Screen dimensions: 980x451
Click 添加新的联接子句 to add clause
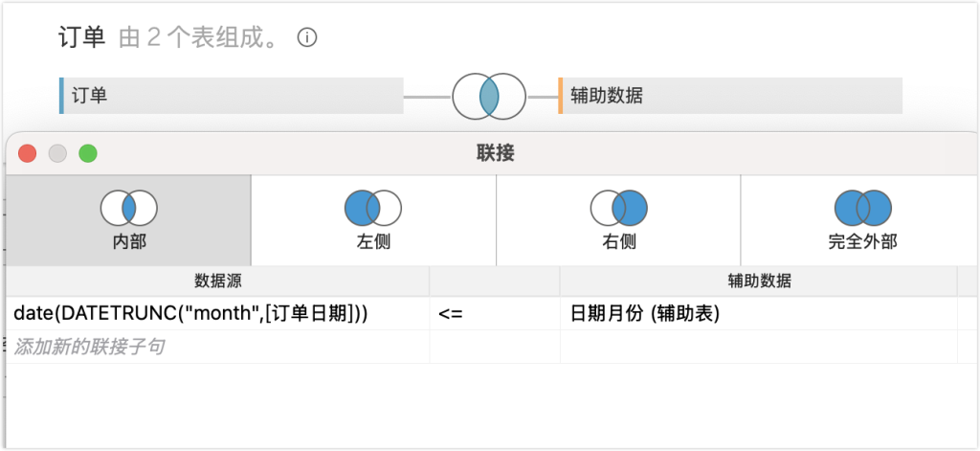point(88,347)
